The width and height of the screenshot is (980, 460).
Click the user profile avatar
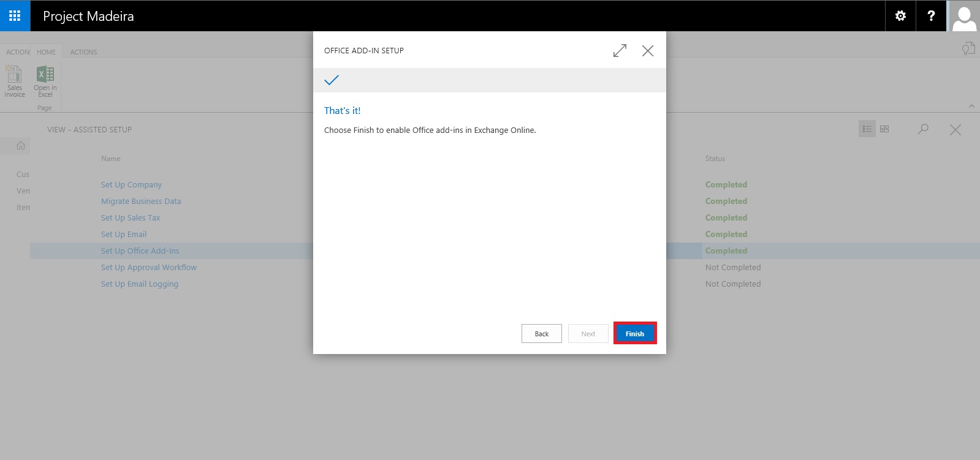964,17
